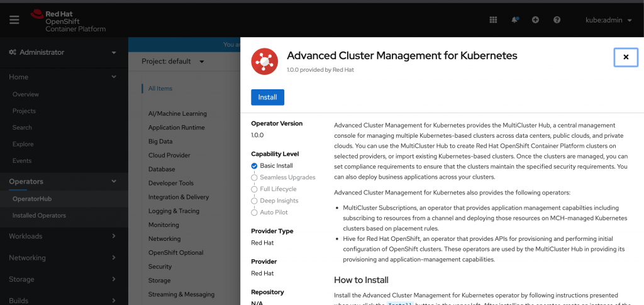
Task: Filter by Security category
Action: click(x=160, y=267)
